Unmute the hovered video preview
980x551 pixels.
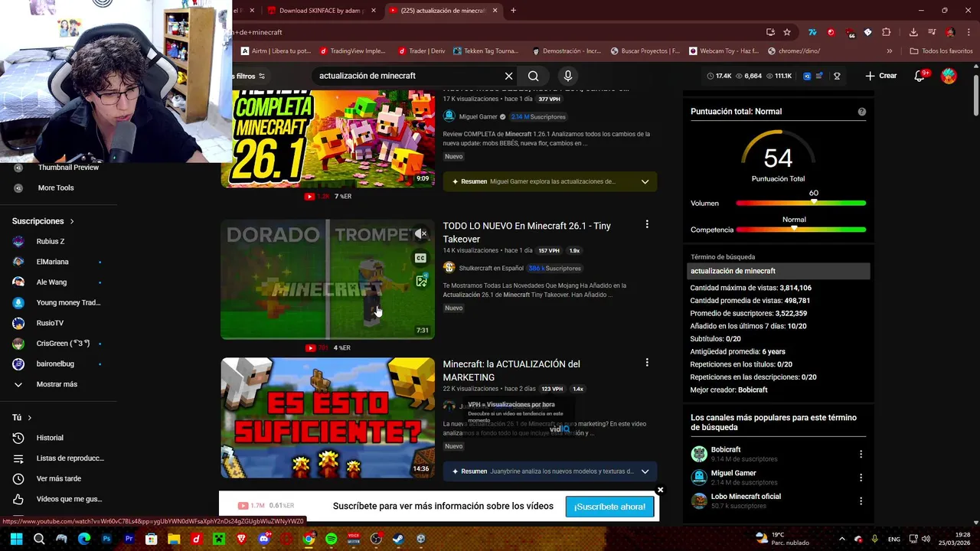point(420,233)
